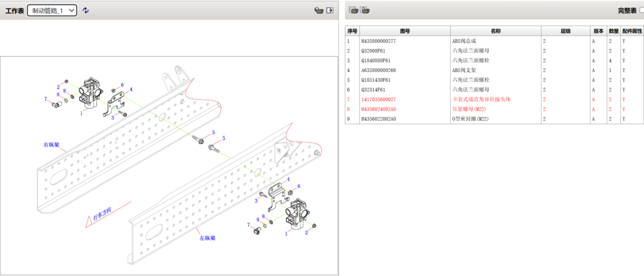Enable the 完整表 checkbox
The width and height of the screenshot is (644, 276).
click(x=641, y=11)
